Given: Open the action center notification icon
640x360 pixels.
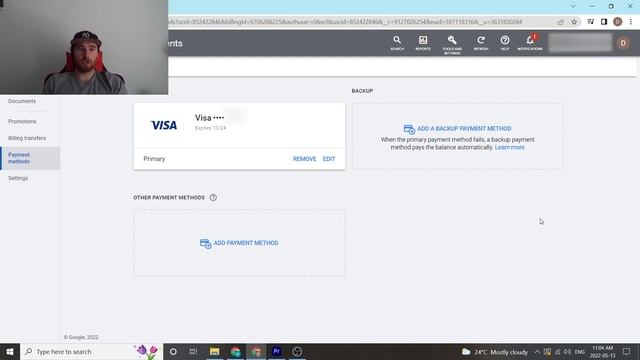Looking at the screenshot, I should [x=627, y=351].
